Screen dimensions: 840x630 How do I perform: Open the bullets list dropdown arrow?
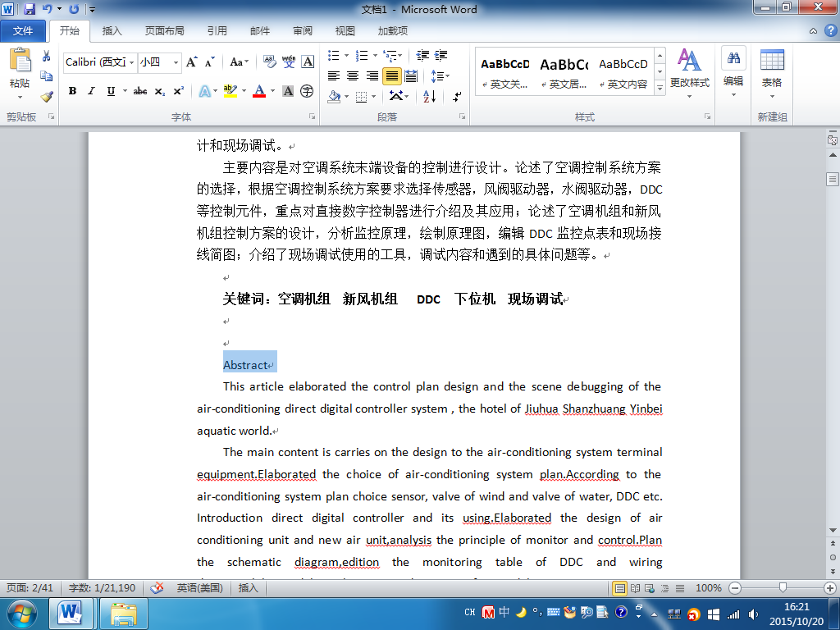pos(346,55)
